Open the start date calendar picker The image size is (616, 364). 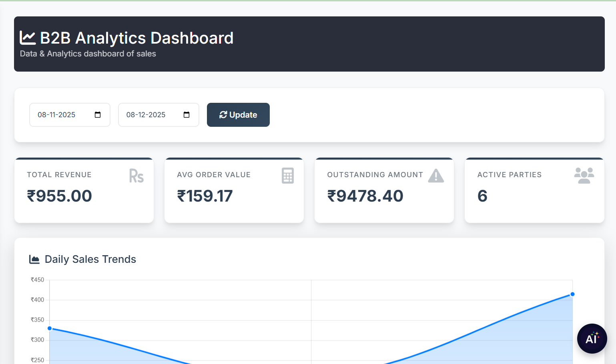pyautogui.click(x=98, y=115)
